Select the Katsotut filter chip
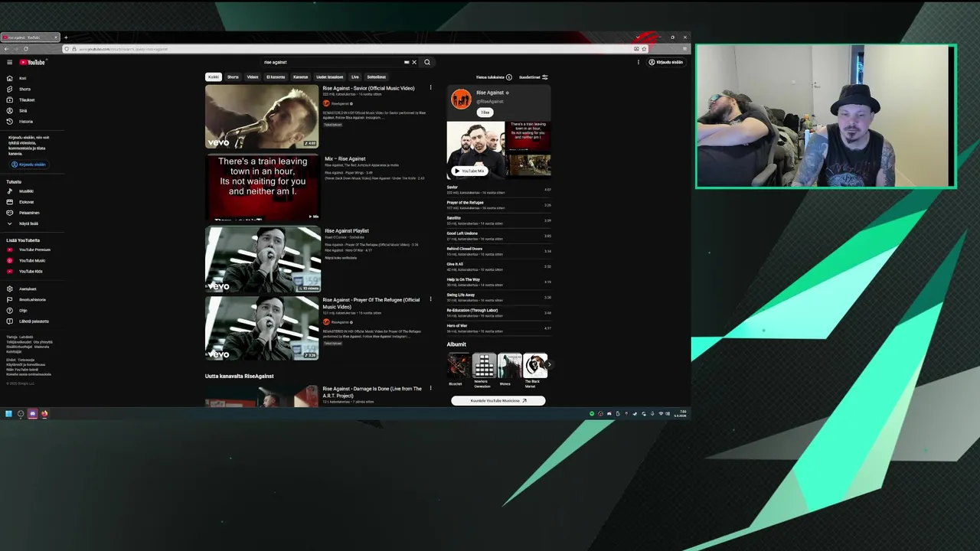 click(301, 77)
